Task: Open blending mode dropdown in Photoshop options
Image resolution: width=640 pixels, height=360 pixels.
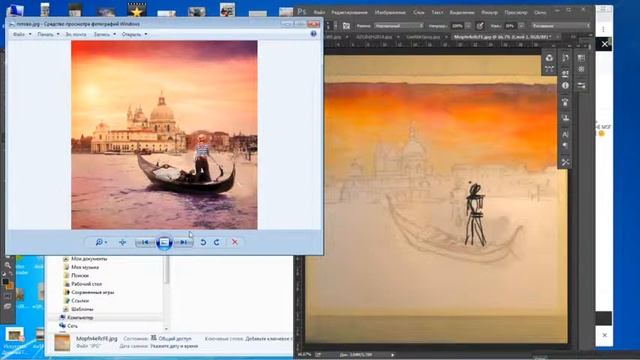Action: (x=399, y=26)
